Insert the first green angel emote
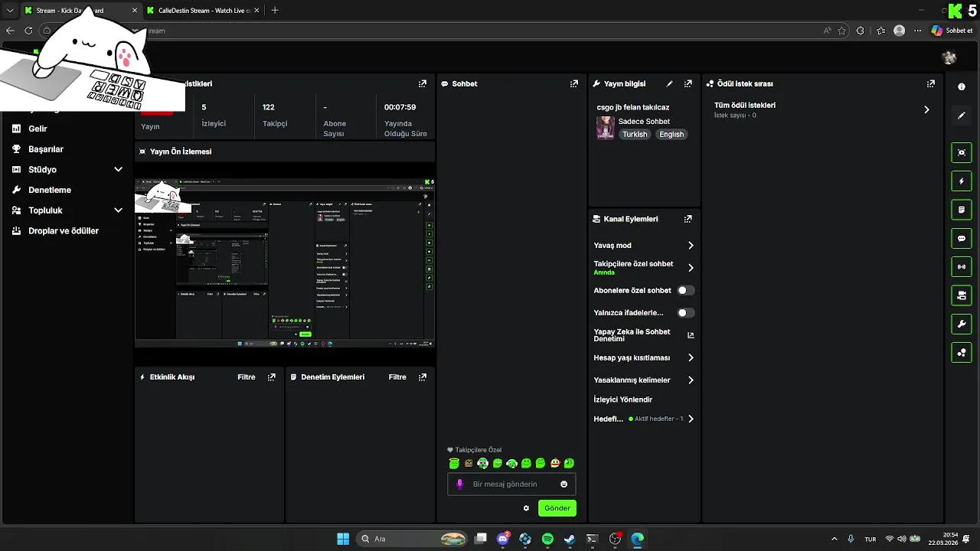Viewport: 980px width, 551px height. (454, 463)
